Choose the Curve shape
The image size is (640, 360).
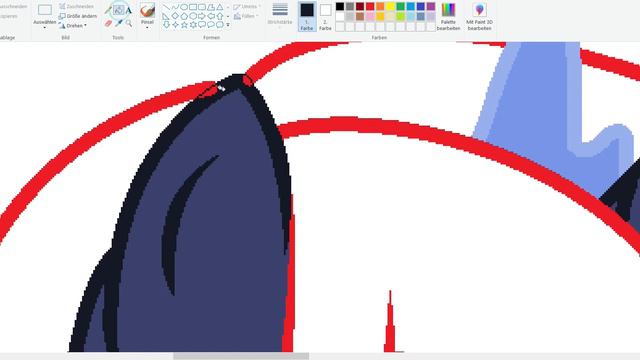click(175, 7)
